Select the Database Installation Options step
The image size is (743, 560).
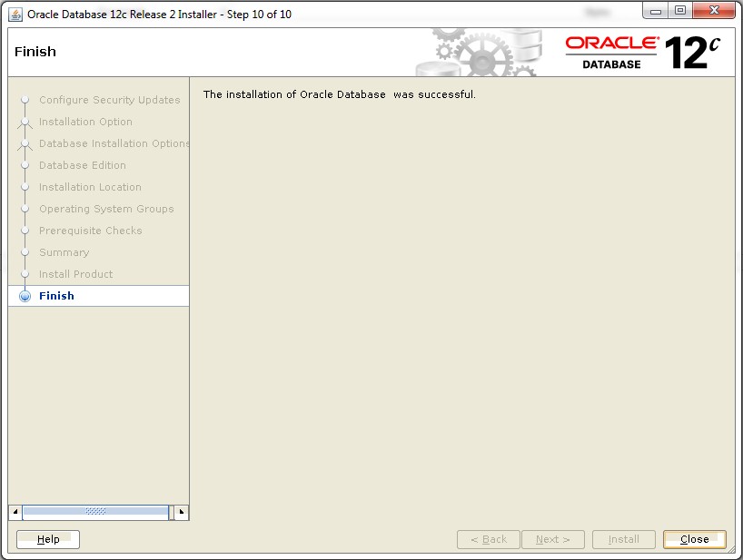114,143
